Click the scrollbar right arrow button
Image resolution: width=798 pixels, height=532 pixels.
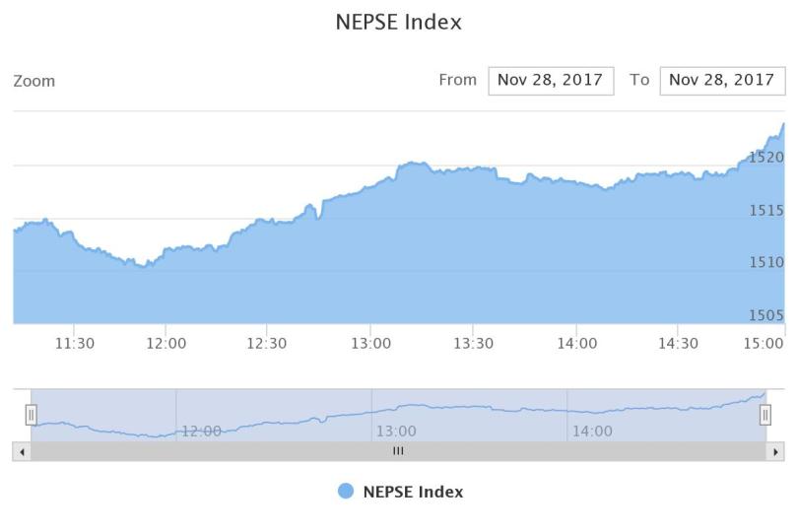tap(775, 451)
